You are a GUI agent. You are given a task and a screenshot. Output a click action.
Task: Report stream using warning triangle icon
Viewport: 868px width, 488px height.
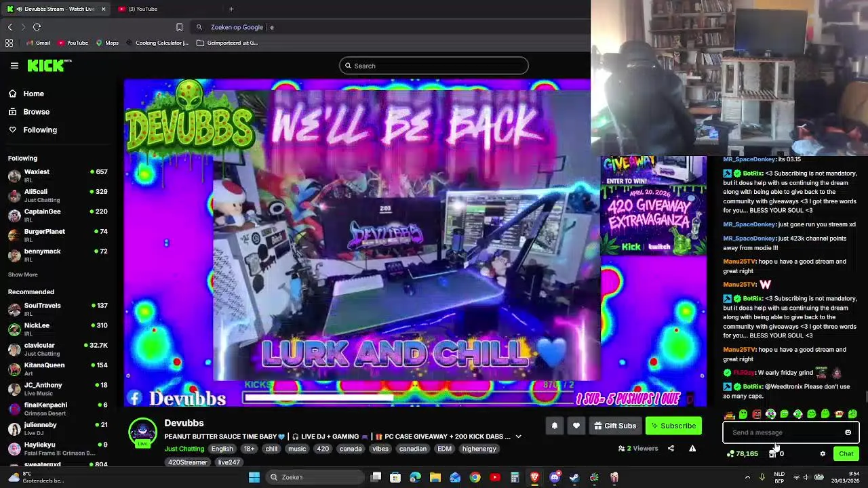[x=692, y=448]
